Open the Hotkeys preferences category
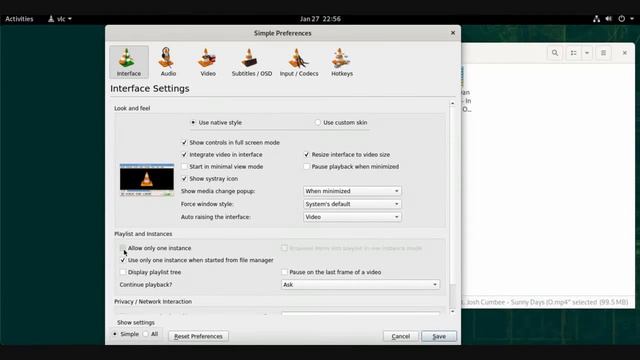 [x=342, y=62]
